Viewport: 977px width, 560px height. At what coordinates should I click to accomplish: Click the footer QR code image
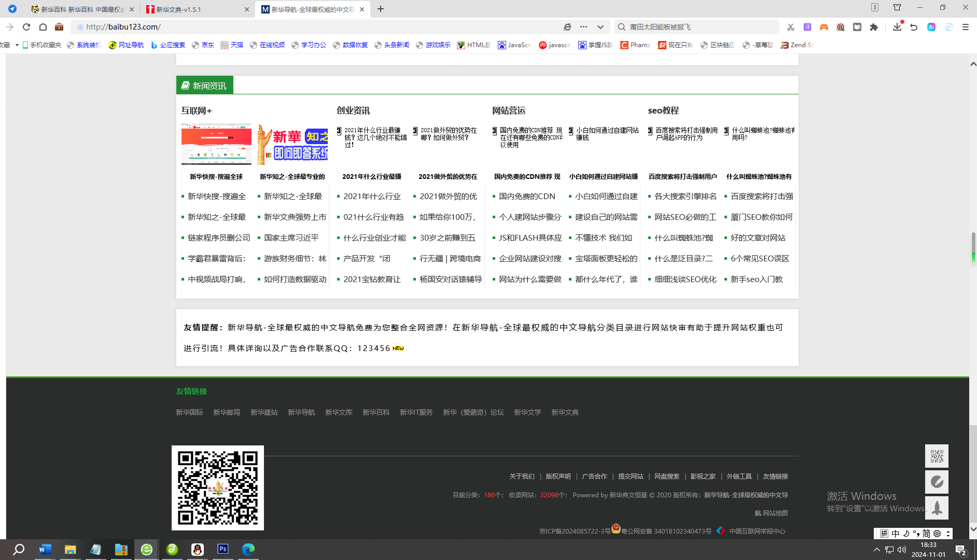coord(218,488)
